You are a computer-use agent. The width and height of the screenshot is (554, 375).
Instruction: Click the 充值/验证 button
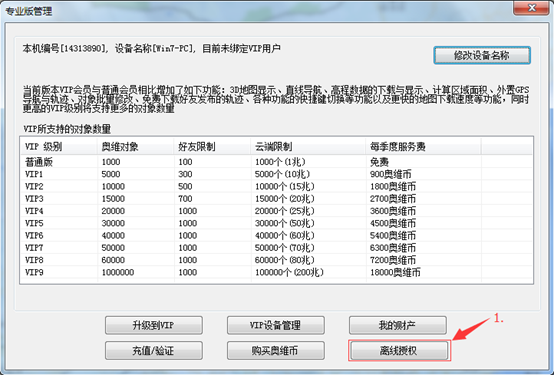pyautogui.click(x=154, y=351)
